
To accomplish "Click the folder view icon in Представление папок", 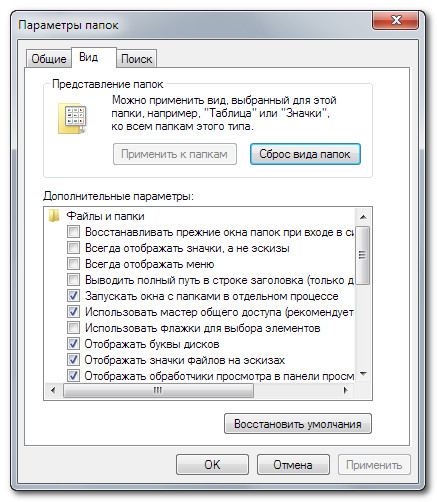I will click(72, 118).
